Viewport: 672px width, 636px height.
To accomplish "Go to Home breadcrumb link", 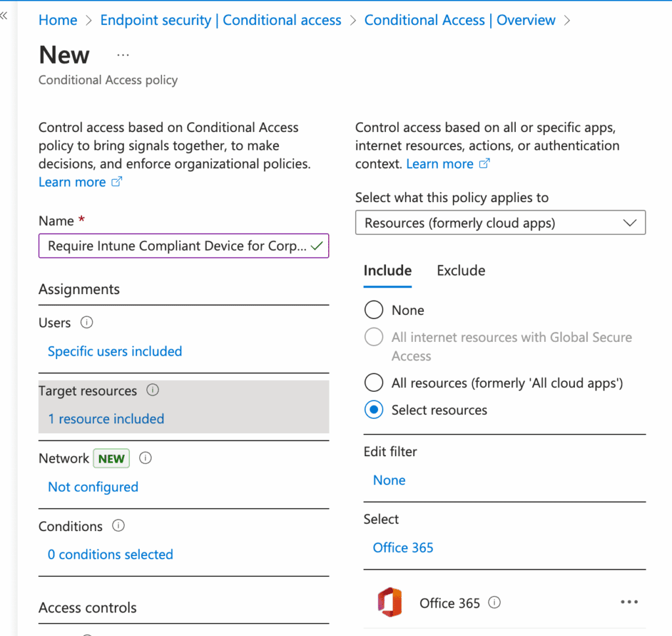I will 58,20.
